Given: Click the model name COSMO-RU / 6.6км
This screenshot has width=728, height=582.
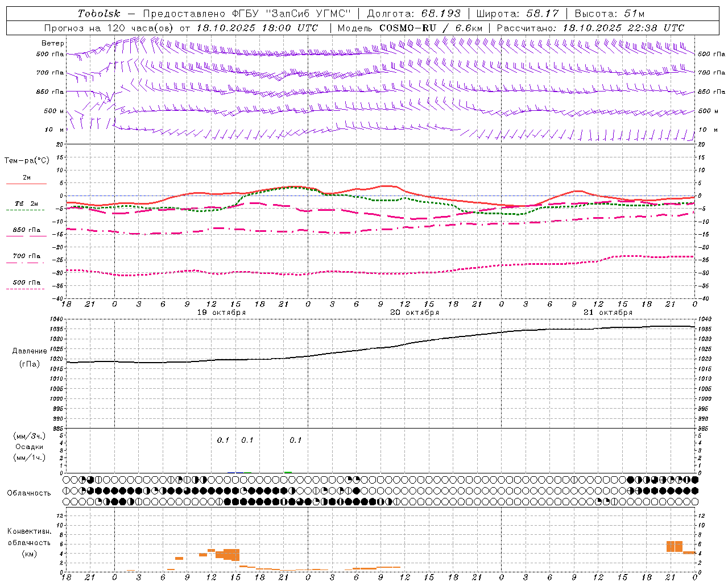Looking at the screenshot, I should (x=431, y=28).
